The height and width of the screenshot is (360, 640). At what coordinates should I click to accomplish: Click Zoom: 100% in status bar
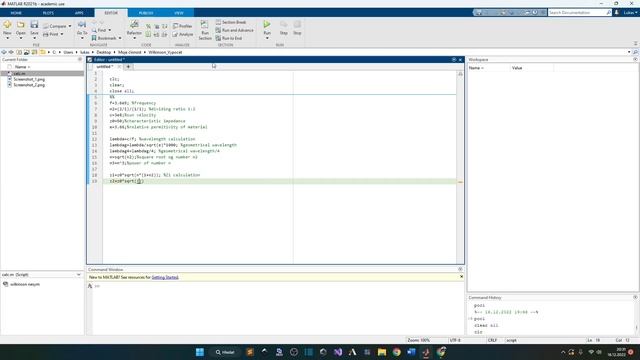(x=418, y=340)
